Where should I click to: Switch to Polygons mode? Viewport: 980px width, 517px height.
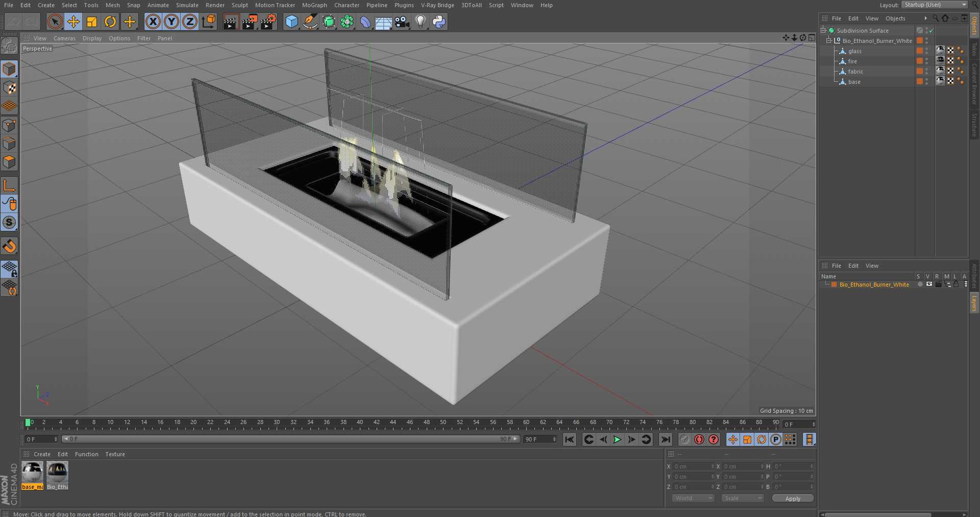[9, 162]
